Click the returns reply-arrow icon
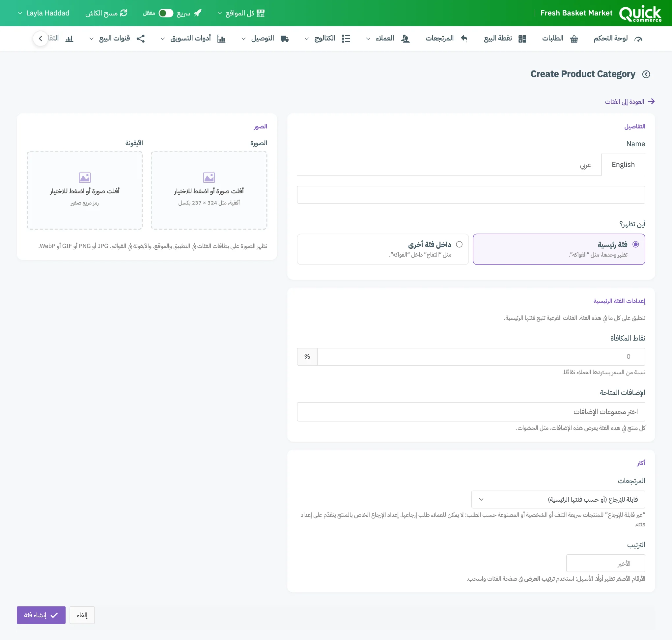This screenshot has width=672, height=640. [x=463, y=38]
